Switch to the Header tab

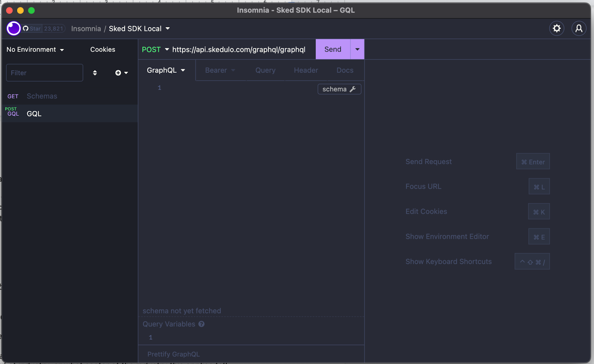[x=306, y=70]
